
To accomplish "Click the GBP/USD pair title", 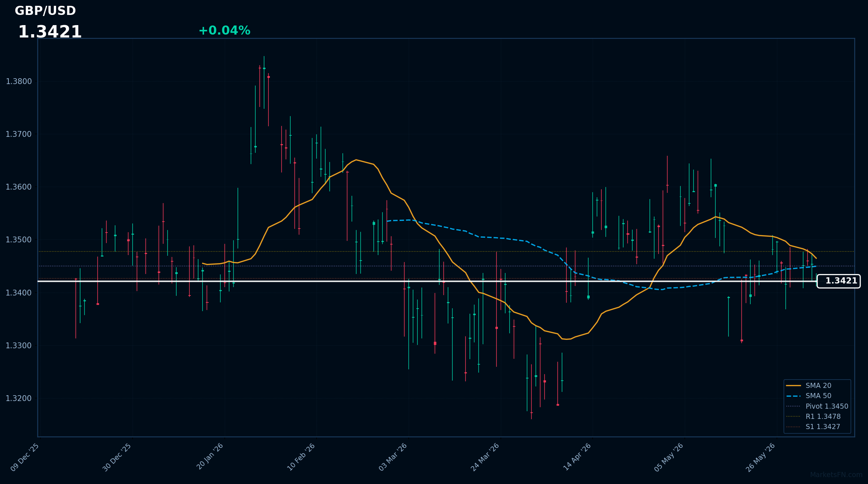I will click(x=45, y=11).
